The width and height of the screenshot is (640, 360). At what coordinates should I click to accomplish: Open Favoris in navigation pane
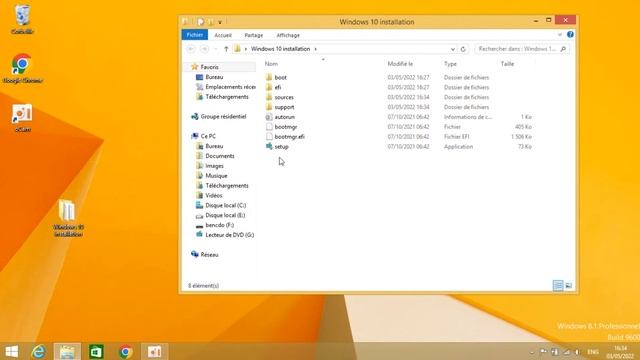[209, 67]
